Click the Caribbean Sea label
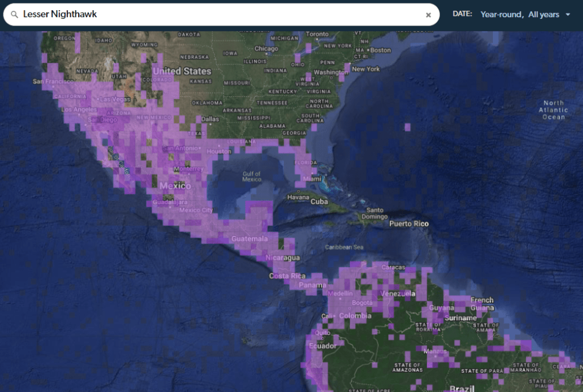The height and width of the screenshot is (392, 583). 344,247
